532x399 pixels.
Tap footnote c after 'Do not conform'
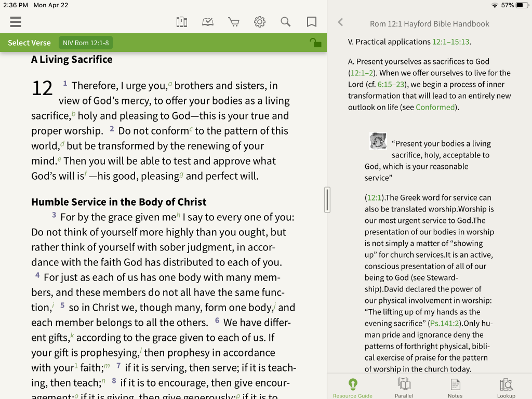[191, 129]
